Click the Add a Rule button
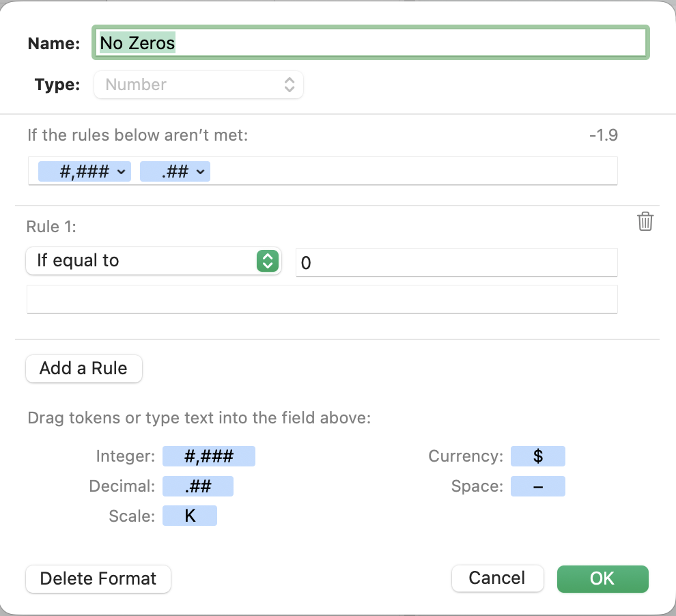This screenshot has width=676, height=616. click(x=83, y=369)
